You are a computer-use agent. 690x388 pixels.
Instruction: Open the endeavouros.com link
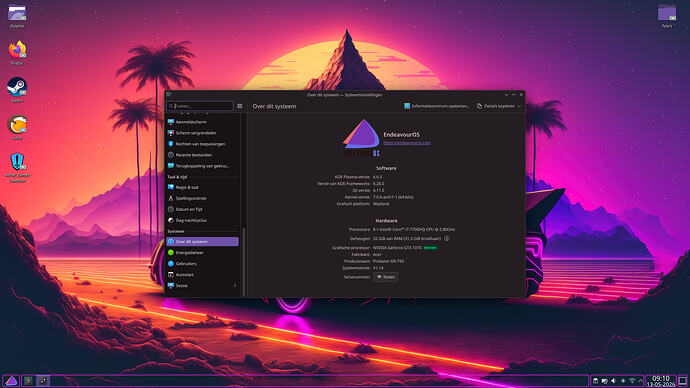pyautogui.click(x=407, y=143)
